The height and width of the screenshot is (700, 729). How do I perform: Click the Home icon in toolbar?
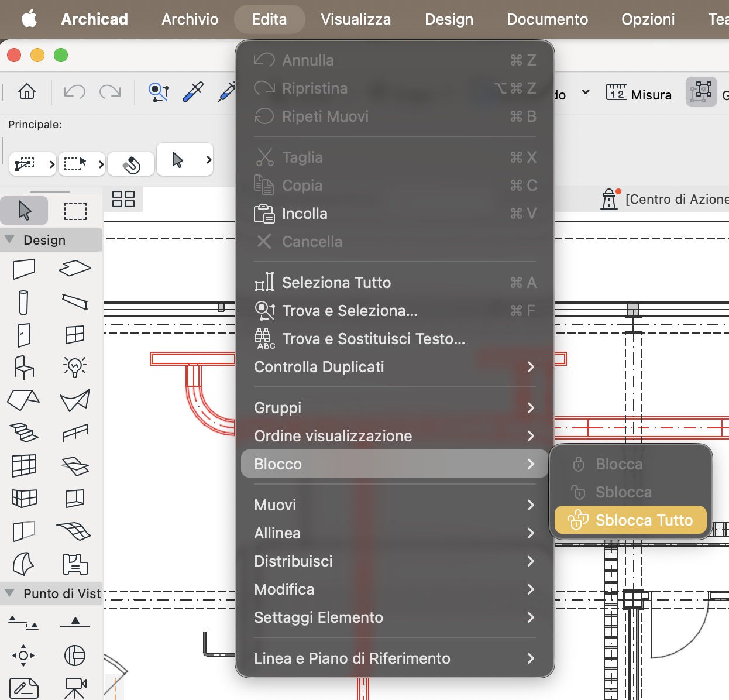(x=27, y=91)
